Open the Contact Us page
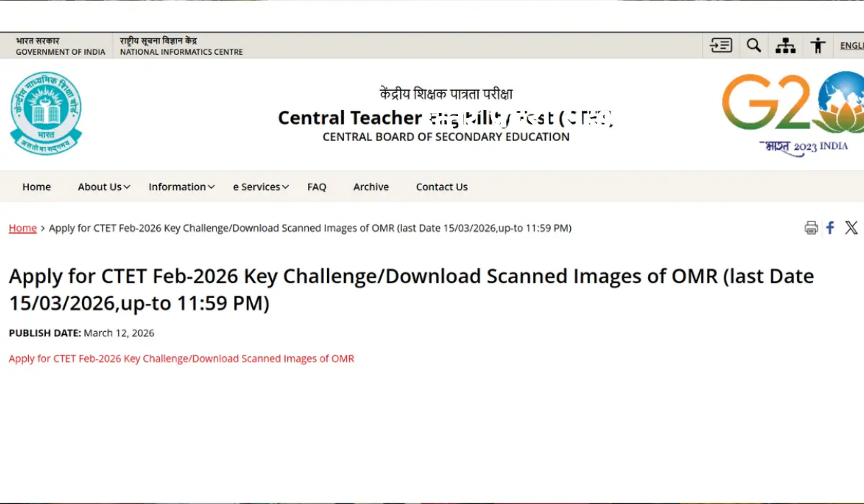Screen dimensions: 864x504 441,186
